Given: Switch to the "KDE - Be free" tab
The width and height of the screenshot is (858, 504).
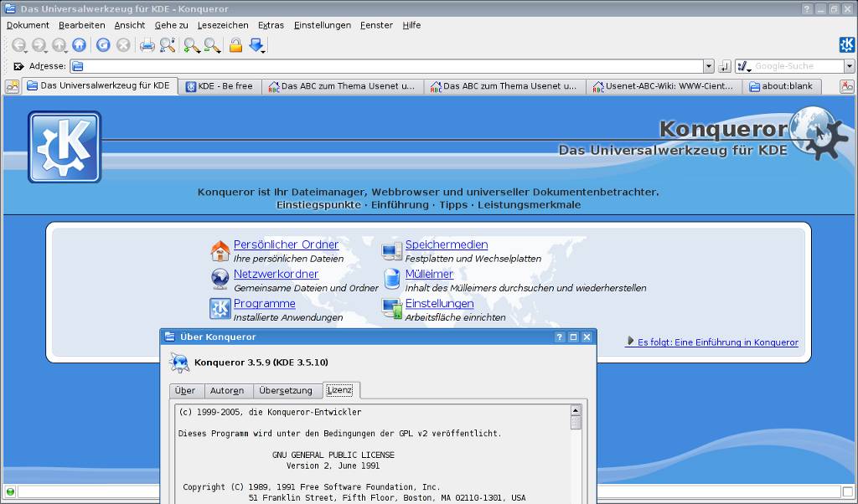Looking at the screenshot, I should 220,86.
